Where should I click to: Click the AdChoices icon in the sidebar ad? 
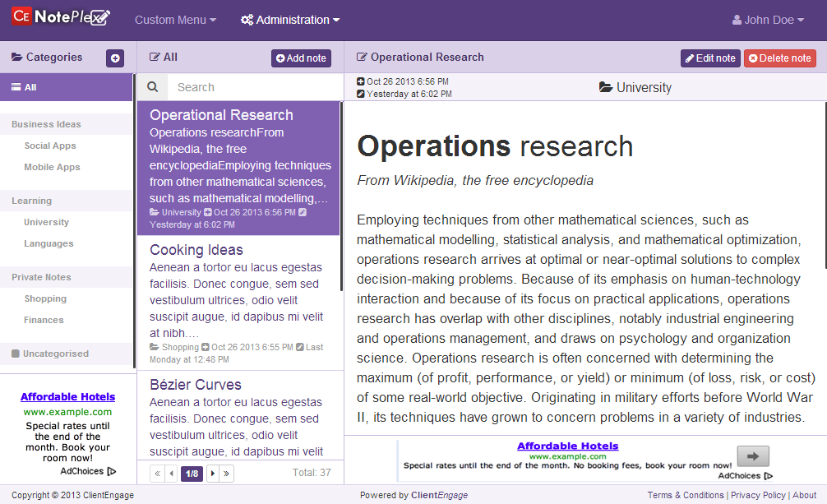click(112, 471)
